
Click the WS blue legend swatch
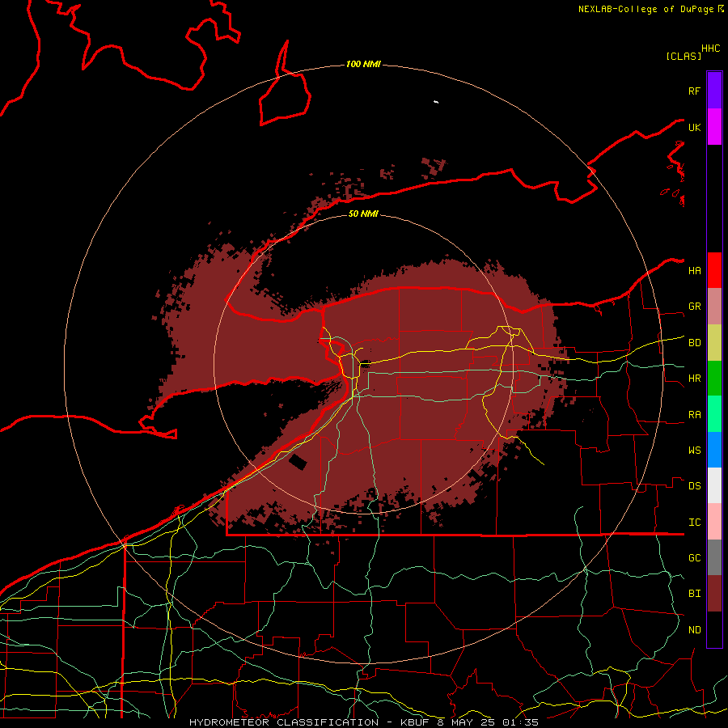point(714,450)
